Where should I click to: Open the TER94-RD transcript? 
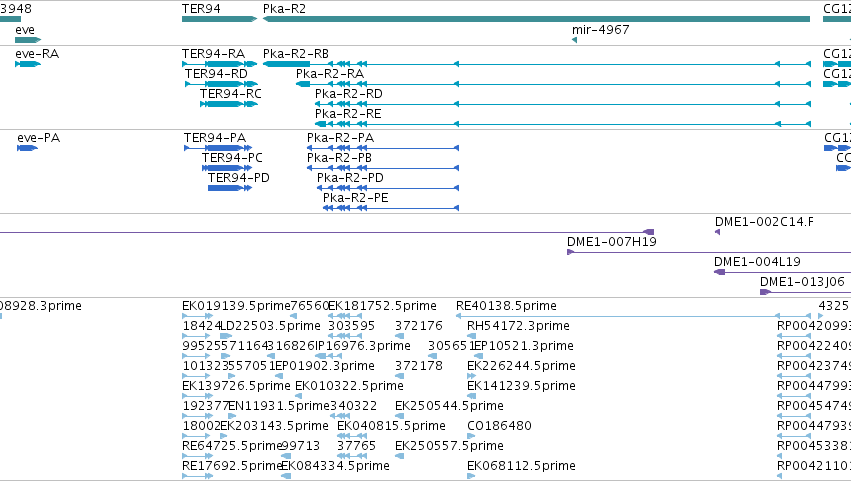(x=221, y=84)
